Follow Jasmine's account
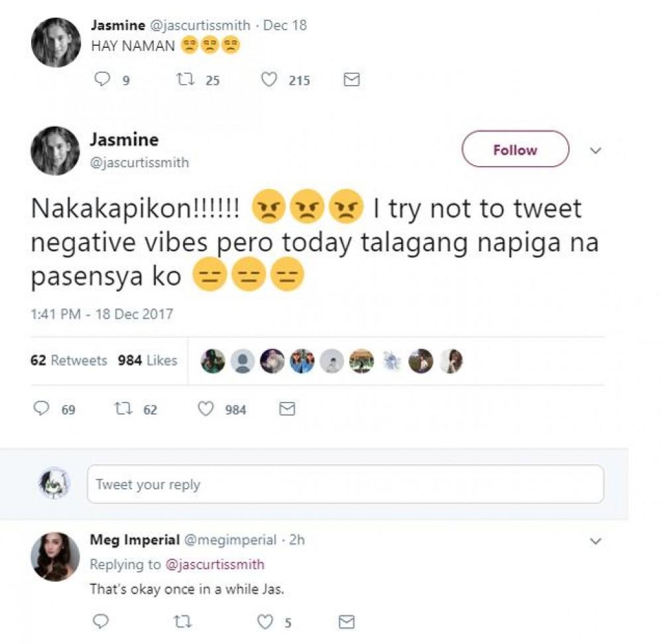Viewport: 663px width, 644px height. click(x=514, y=149)
